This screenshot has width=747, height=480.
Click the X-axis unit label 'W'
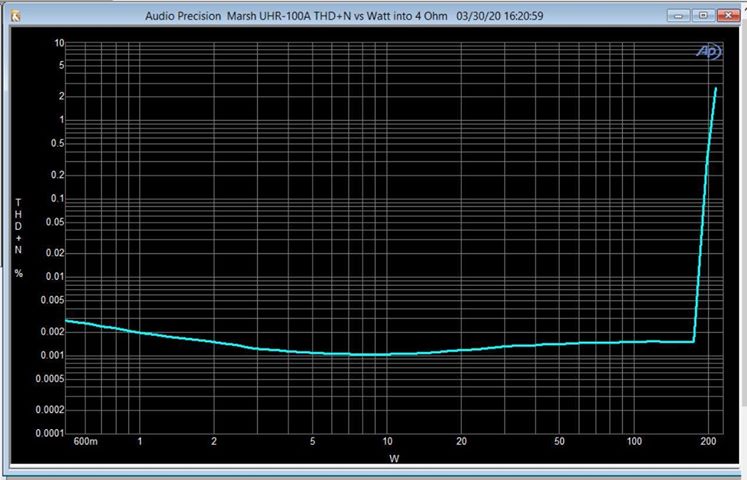point(394,459)
